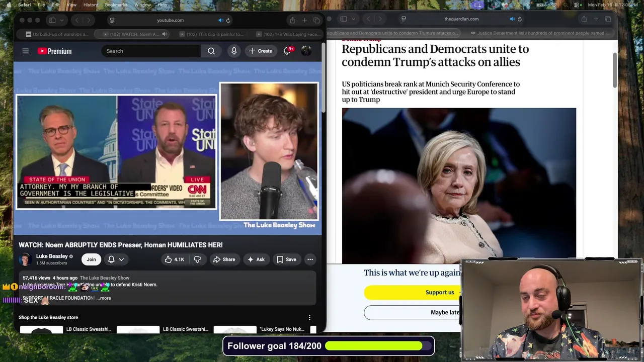Share the Guardian page from Safari toolbar
This screenshot has width=644, height=362.
pos(584,19)
